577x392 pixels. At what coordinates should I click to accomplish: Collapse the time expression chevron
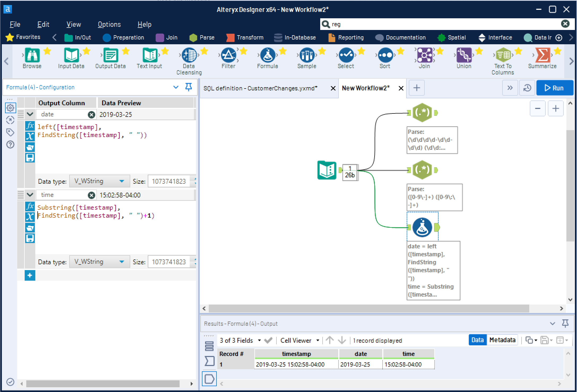[x=30, y=195]
